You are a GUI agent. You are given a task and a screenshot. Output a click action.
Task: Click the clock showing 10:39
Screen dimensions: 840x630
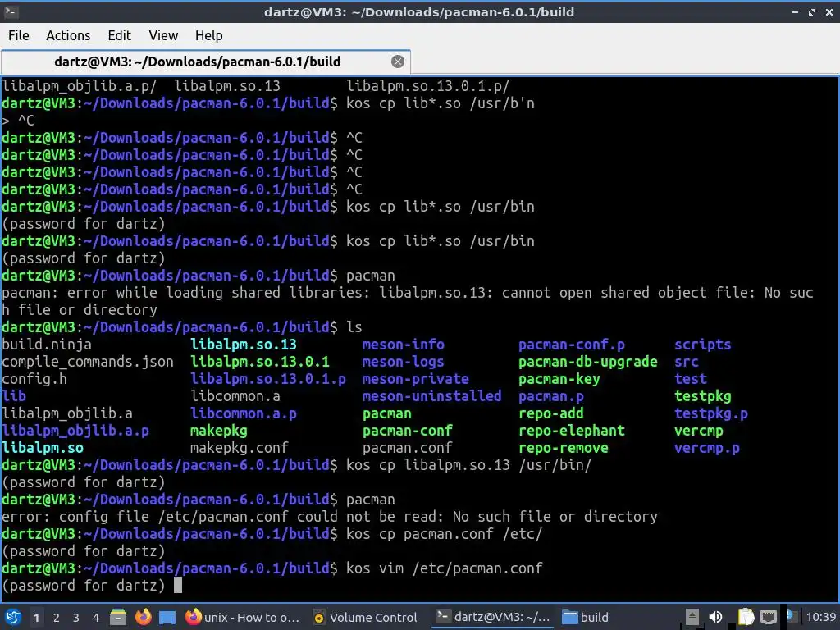[x=820, y=617]
